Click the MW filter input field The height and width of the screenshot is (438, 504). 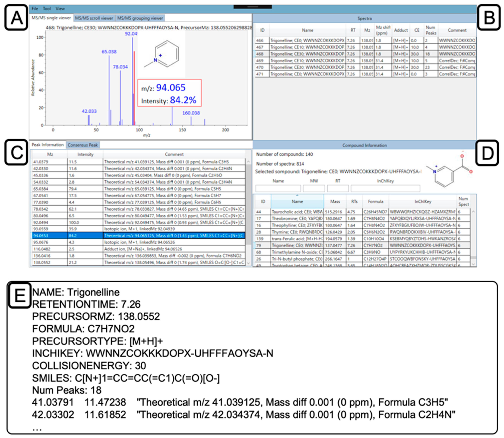tap(314, 188)
